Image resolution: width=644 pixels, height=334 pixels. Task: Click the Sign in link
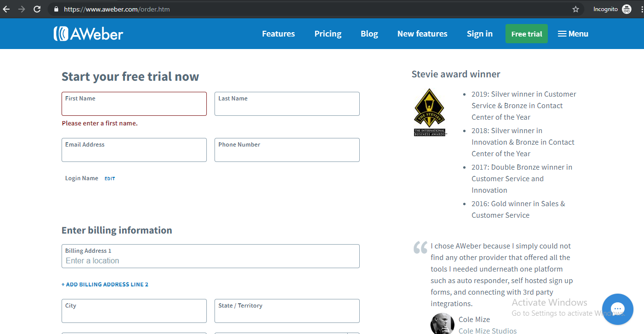tap(480, 34)
